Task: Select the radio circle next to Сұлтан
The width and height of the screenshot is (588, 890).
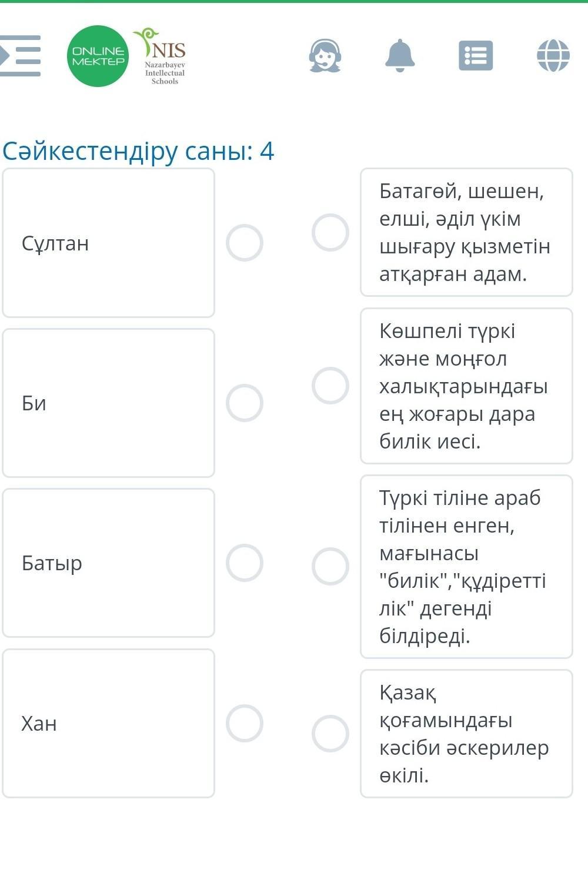Action: point(245,243)
